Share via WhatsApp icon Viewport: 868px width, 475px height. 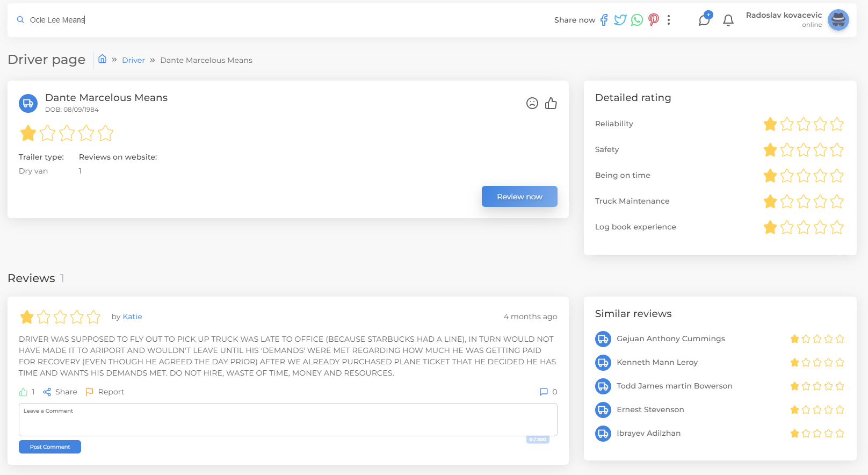[636, 20]
